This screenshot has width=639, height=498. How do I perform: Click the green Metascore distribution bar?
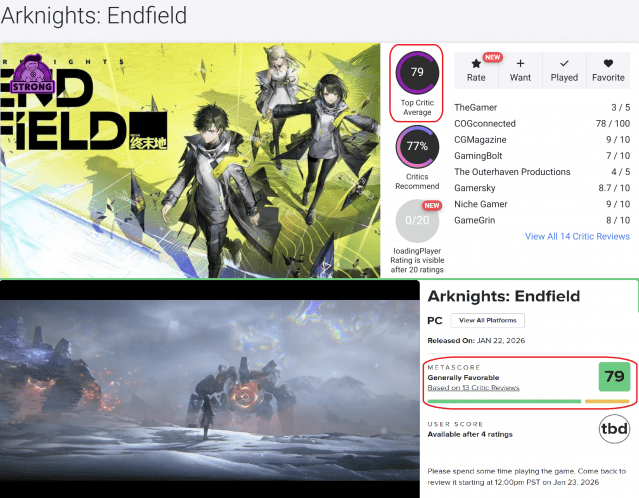click(504, 401)
